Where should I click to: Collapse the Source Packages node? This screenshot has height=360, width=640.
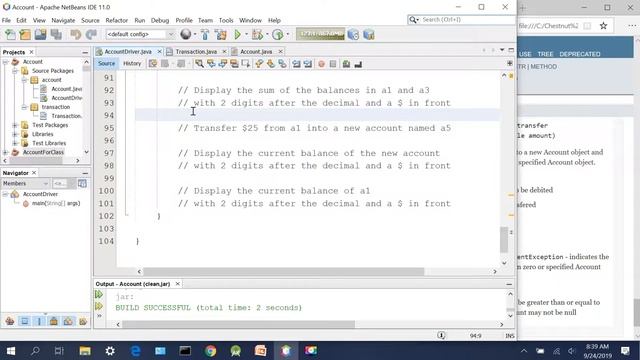point(15,71)
